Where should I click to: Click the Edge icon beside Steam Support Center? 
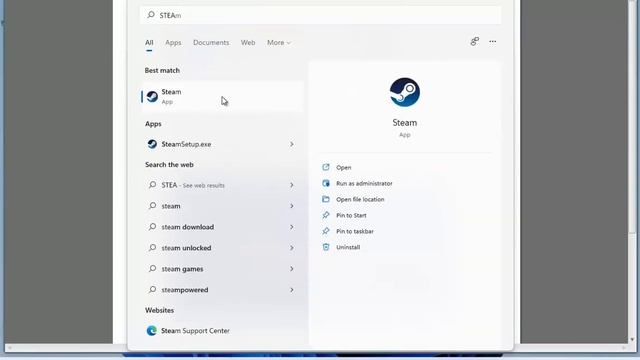(151, 331)
